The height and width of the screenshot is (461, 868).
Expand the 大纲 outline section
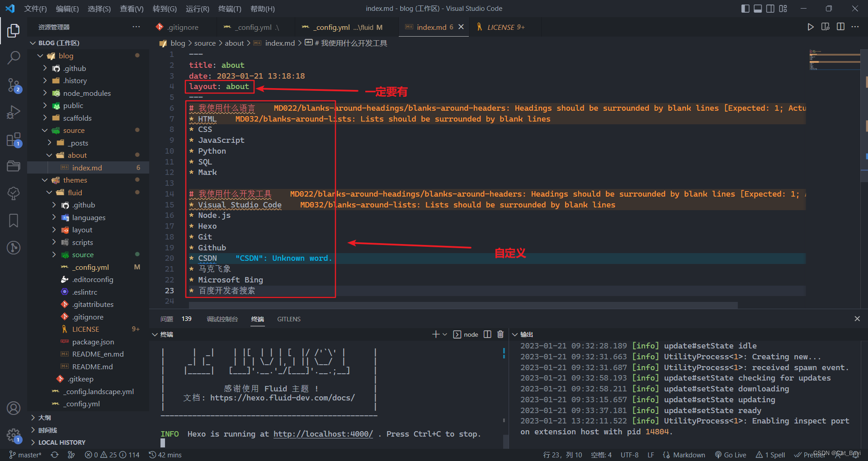click(88, 418)
